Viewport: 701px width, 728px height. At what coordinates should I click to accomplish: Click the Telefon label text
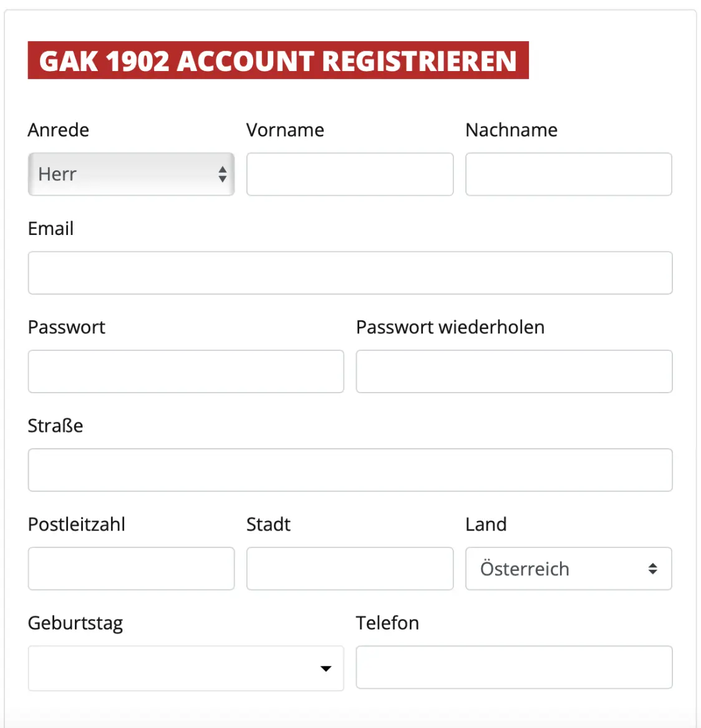(387, 623)
